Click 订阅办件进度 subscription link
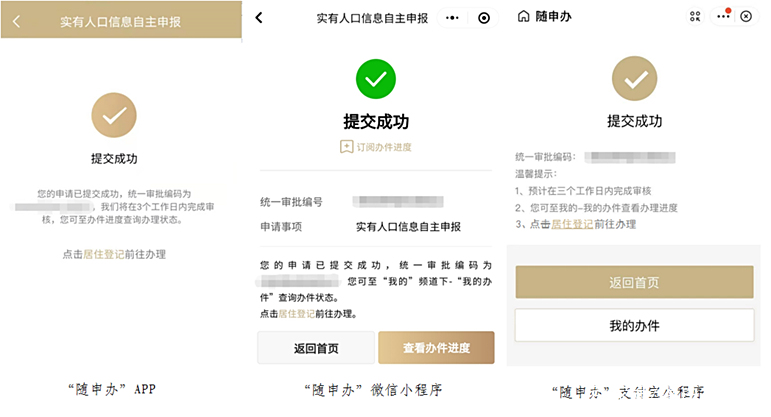This screenshot has width=771, height=417. pyautogui.click(x=384, y=147)
